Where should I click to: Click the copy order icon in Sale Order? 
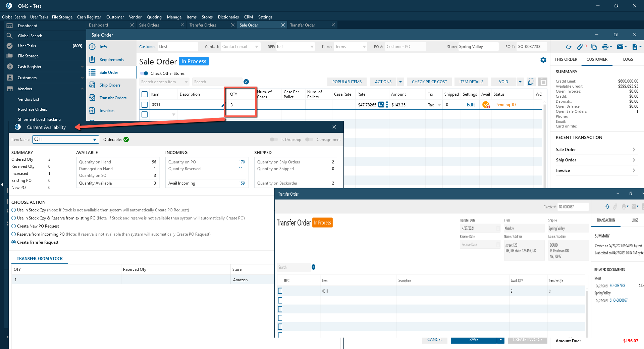[x=594, y=47]
